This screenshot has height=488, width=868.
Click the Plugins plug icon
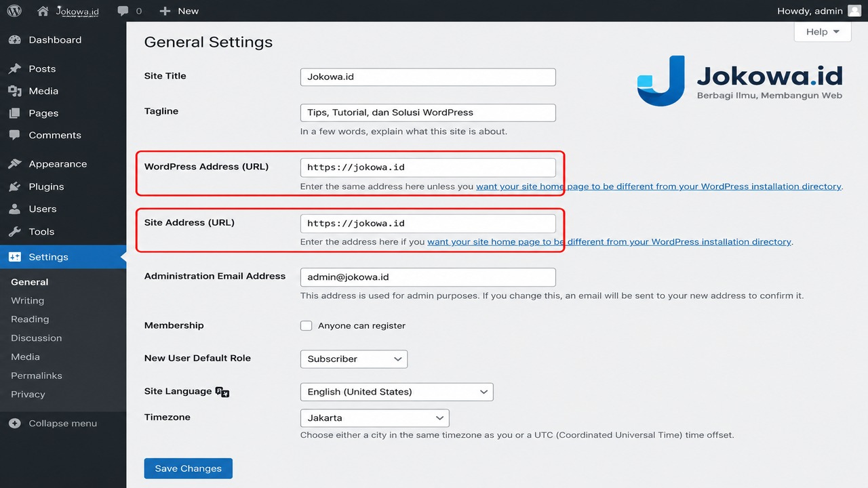pos(14,186)
